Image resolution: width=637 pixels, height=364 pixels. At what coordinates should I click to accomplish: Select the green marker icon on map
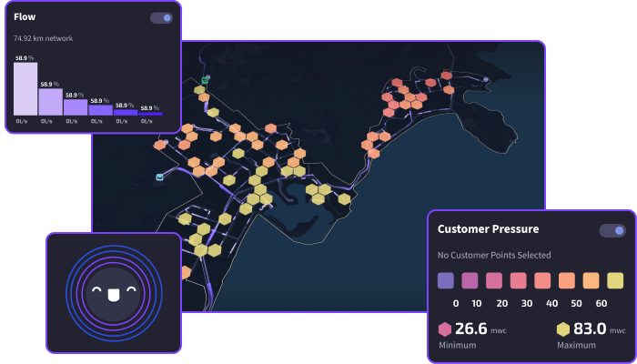[x=206, y=80]
